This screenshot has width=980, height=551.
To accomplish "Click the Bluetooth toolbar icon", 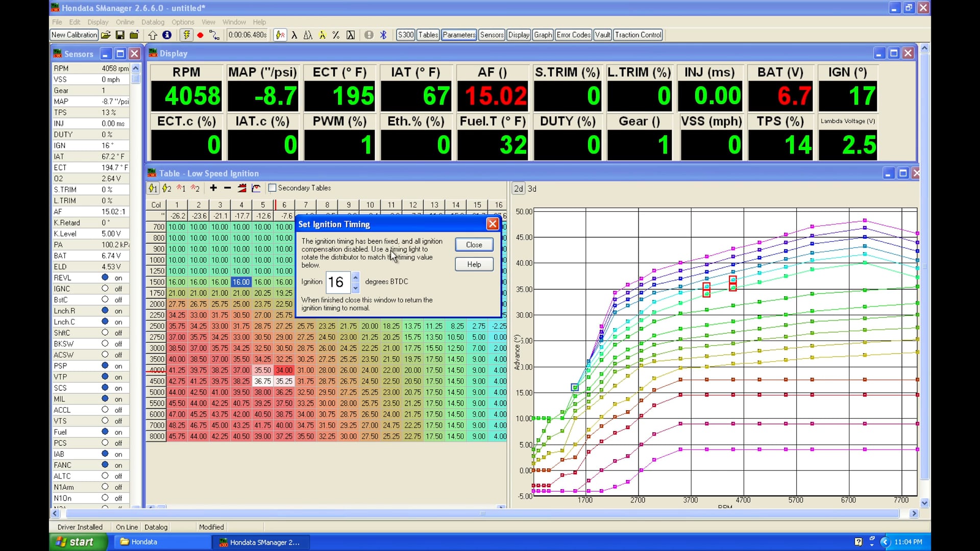I will [383, 35].
